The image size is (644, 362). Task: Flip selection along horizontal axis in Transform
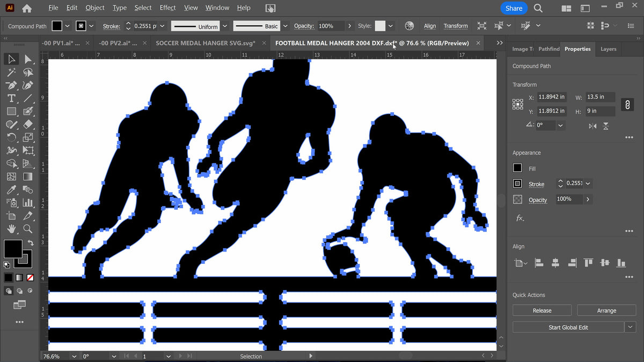[592, 126]
